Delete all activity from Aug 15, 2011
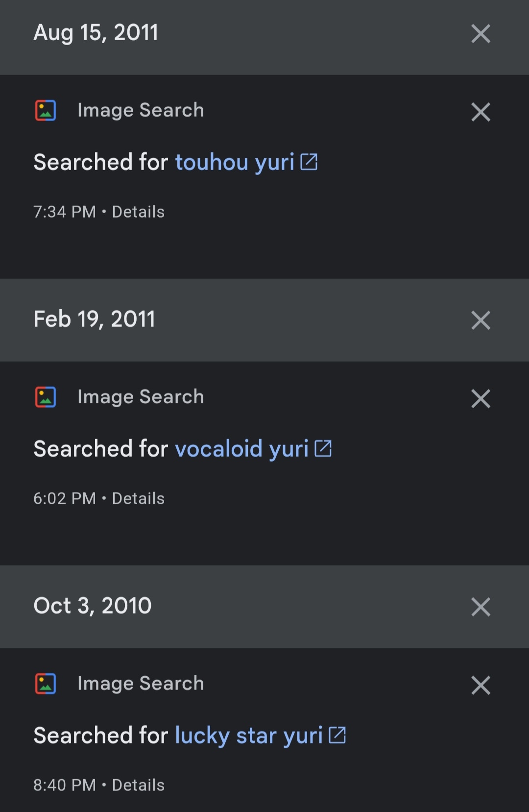 (x=481, y=34)
